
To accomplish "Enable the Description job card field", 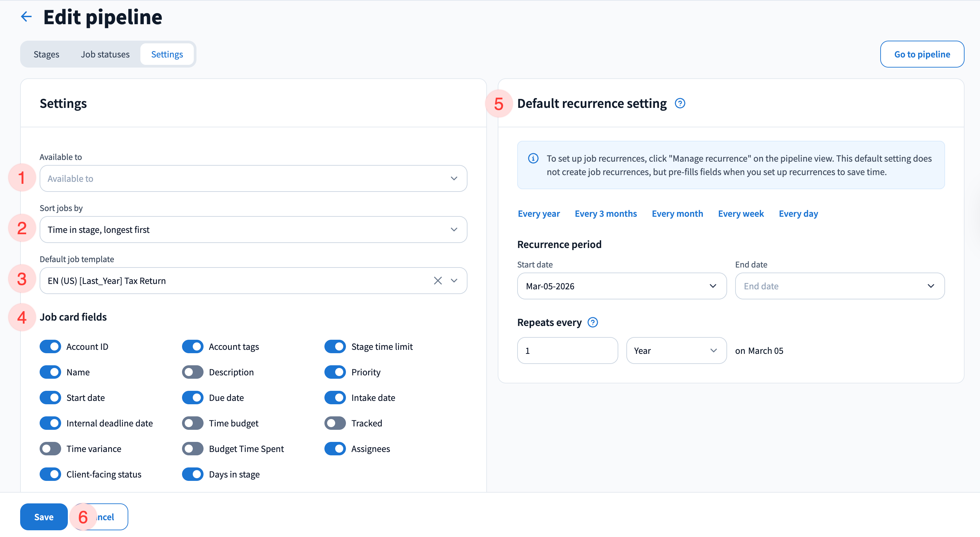I will [192, 372].
